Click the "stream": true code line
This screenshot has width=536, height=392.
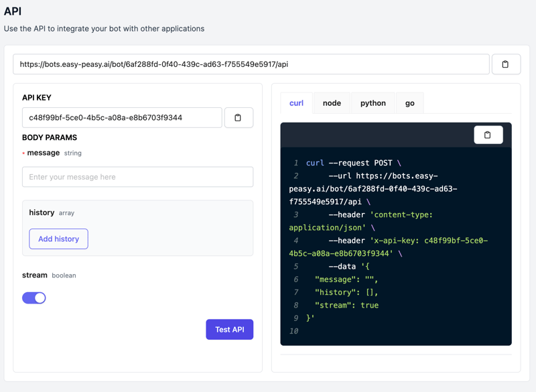[x=346, y=305]
